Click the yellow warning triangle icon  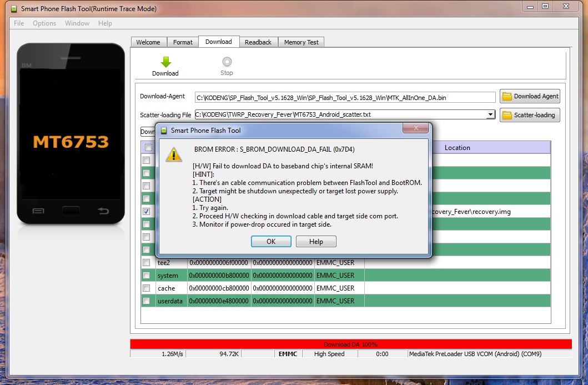point(175,154)
